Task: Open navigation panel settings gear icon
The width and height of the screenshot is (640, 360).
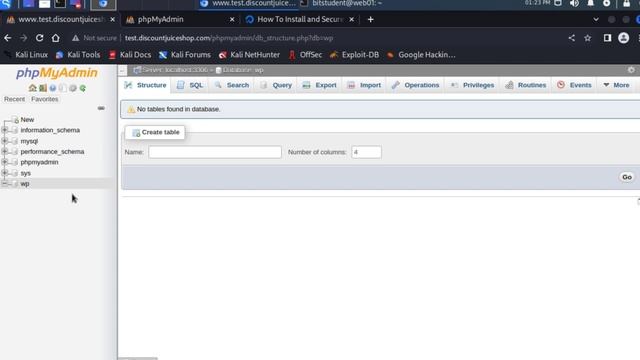Action: [x=73, y=88]
